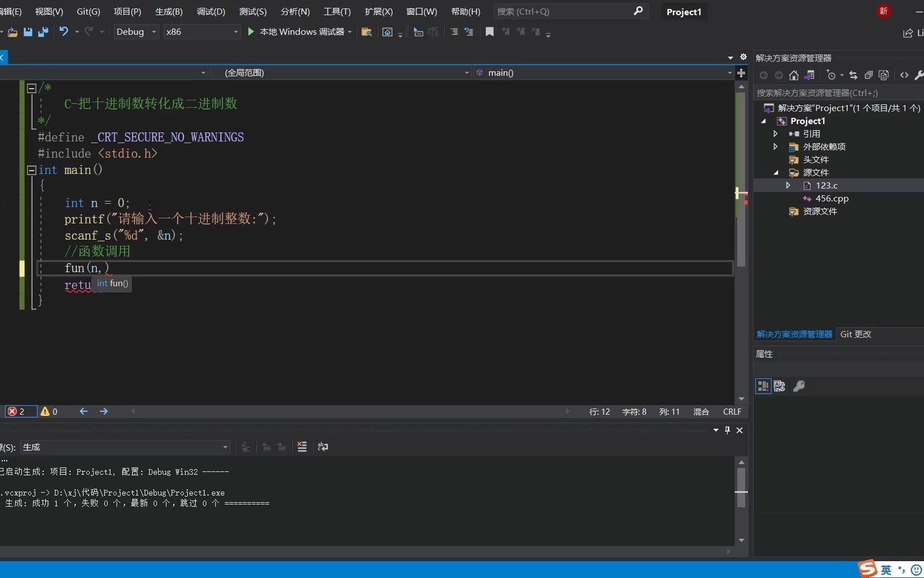Open the 测试(S) menu

click(x=253, y=11)
